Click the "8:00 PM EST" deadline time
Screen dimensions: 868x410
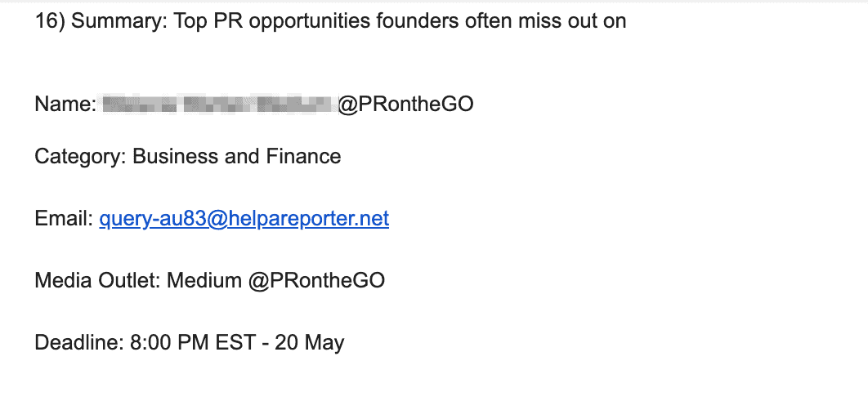pyautogui.click(x=193, y=342)
